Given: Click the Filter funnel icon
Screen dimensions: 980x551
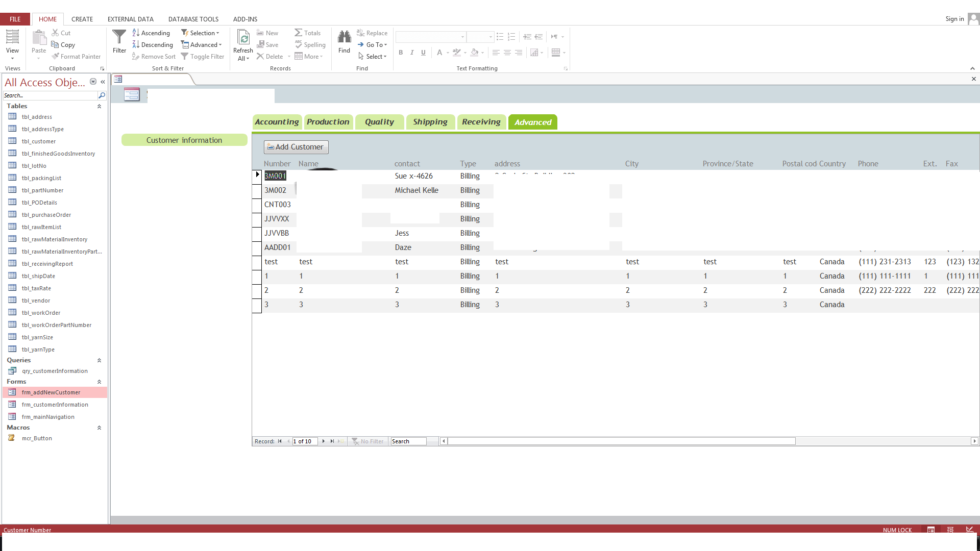Looking at the screenshot, I should click(119, 37).
